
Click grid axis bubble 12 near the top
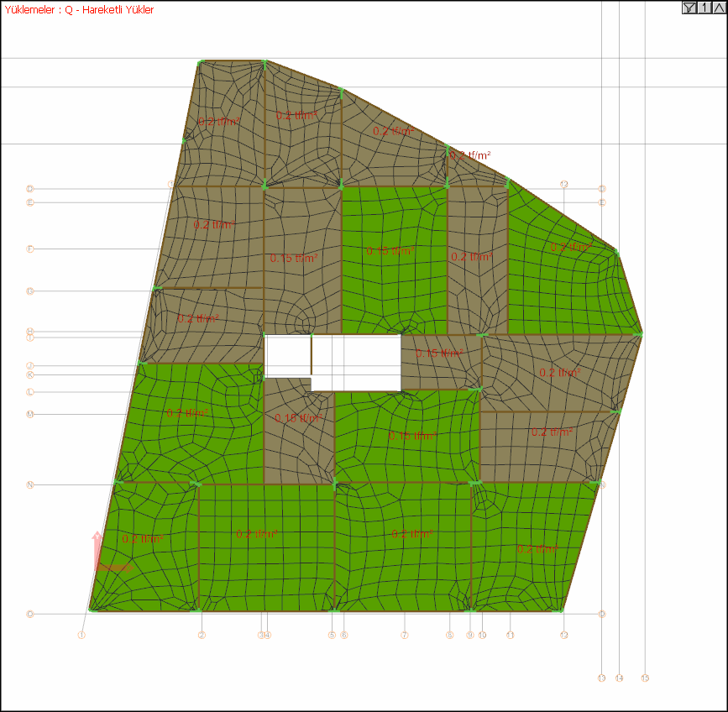[564, 184]
